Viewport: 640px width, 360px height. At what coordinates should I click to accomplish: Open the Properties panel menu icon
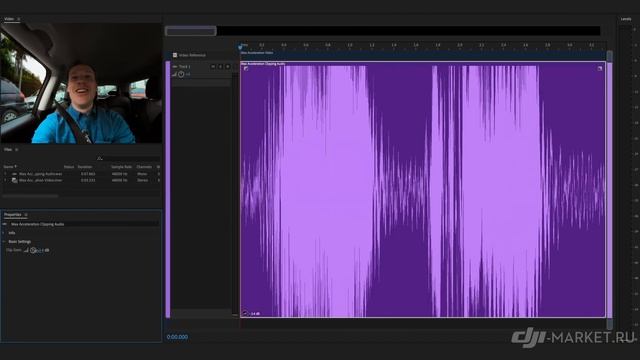(x=26, y=214)
